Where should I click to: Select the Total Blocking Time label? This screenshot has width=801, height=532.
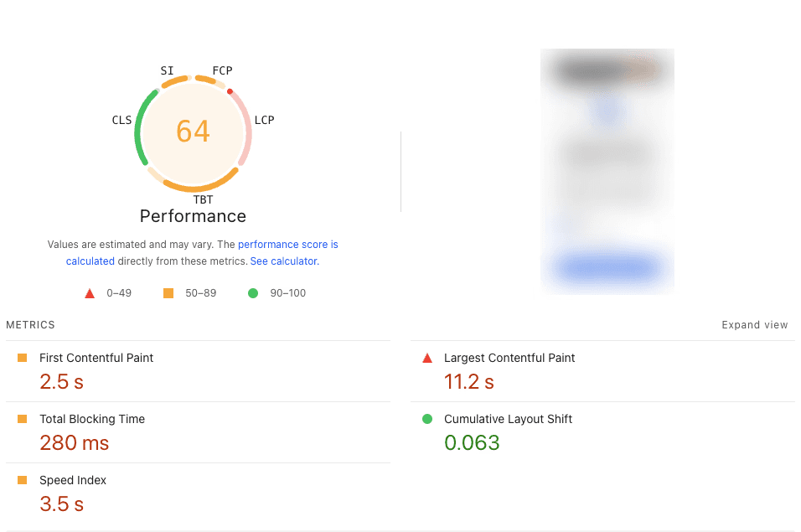point(92,419)
